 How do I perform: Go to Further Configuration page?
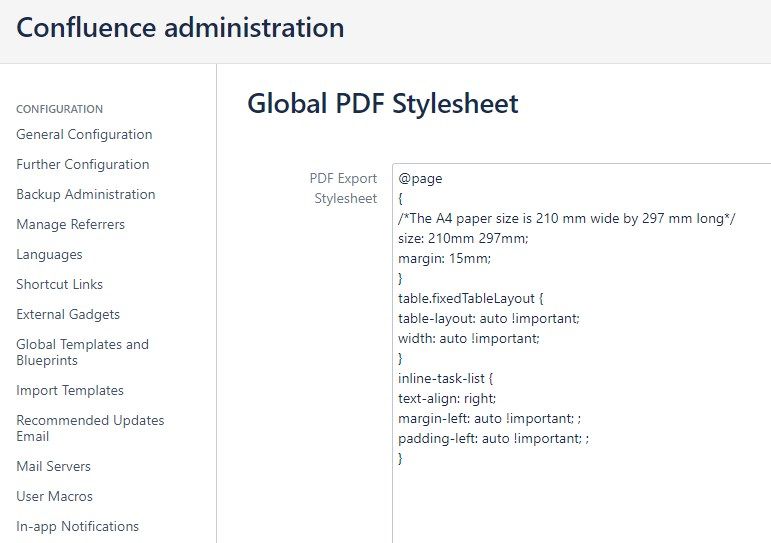click(83, 164)
